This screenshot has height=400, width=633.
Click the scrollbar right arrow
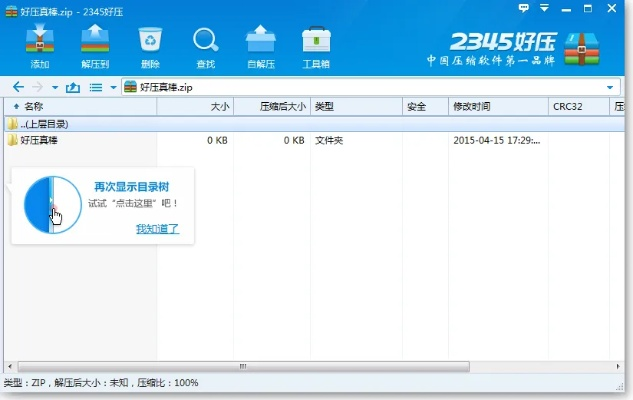[x=618, y=366]
